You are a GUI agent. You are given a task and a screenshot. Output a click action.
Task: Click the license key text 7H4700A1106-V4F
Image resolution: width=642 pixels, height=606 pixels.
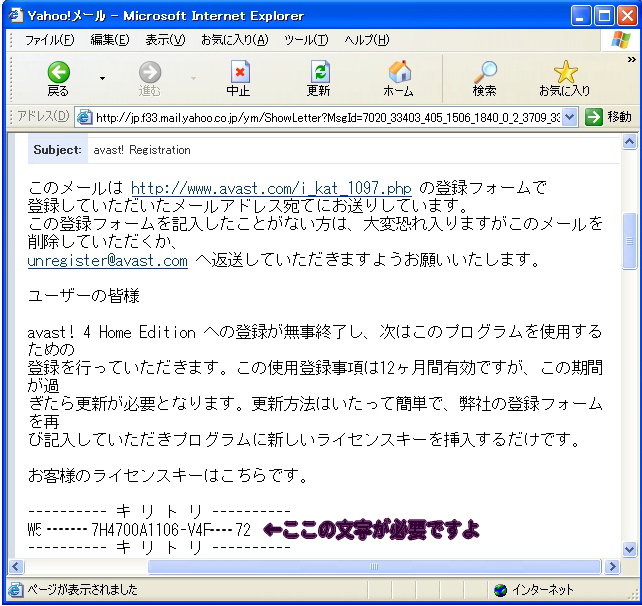(x=150, y=530)
